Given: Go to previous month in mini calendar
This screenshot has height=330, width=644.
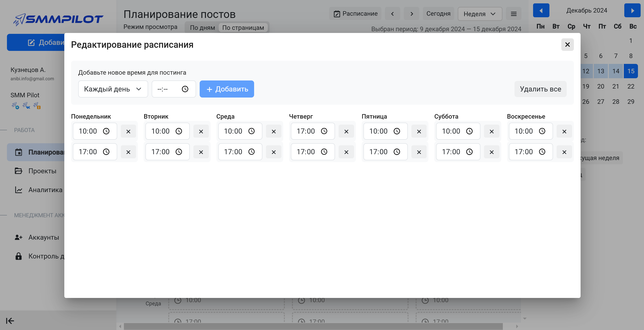Looking at the screenshot, I should pyautogui.click(x=541, y=11).
